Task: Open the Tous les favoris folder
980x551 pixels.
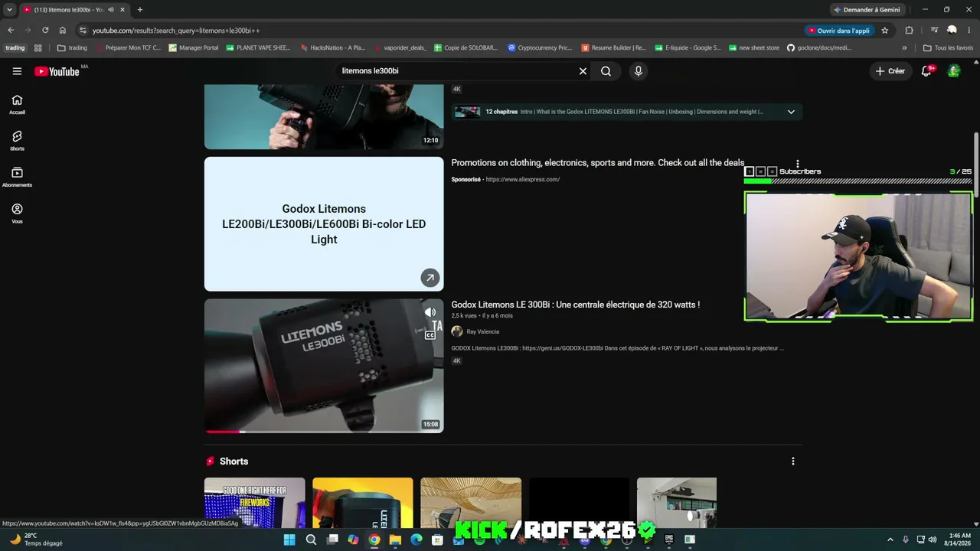Action: click(948, 47)
